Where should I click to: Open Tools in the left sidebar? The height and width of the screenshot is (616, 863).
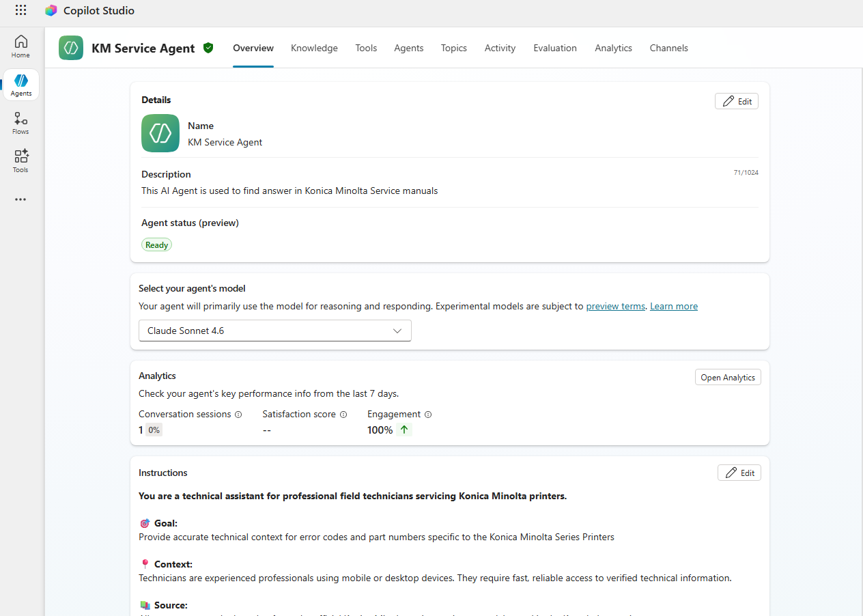click(20, 161)
